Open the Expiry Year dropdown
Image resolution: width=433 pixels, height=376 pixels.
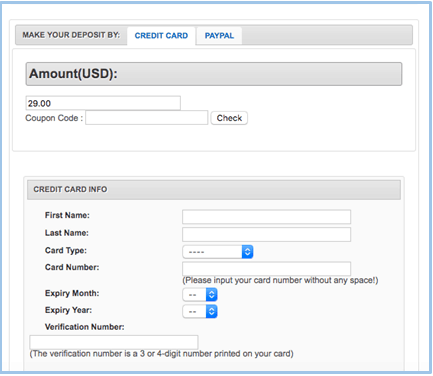point(200,311)
